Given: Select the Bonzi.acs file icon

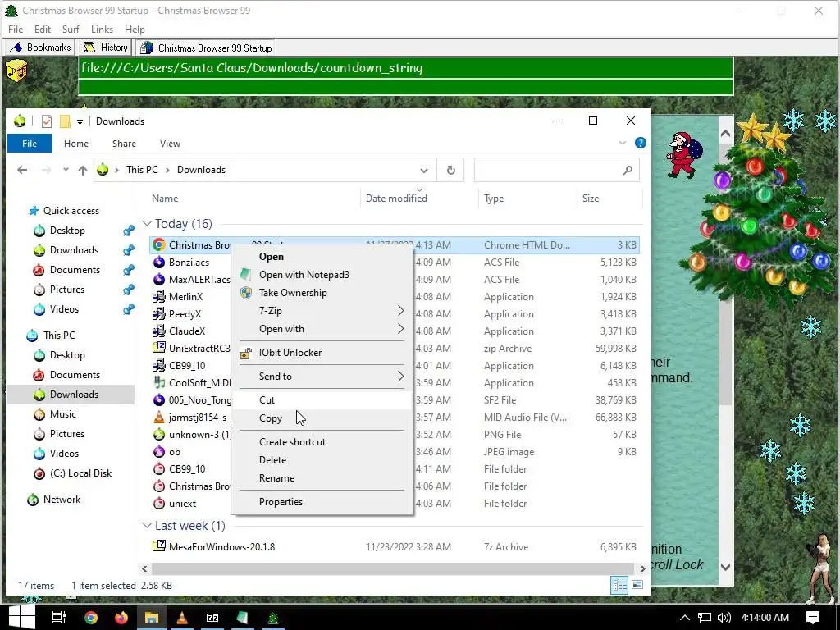Looking at the screenshot, I should (x=159, y=262).
